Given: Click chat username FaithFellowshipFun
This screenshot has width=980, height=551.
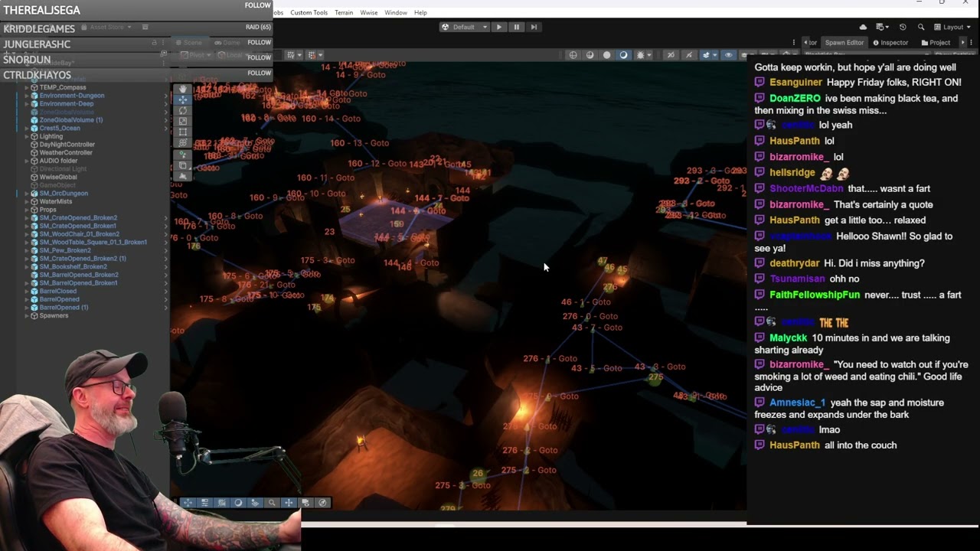Looking at the screenshot, I should click(x=815, y=295).
